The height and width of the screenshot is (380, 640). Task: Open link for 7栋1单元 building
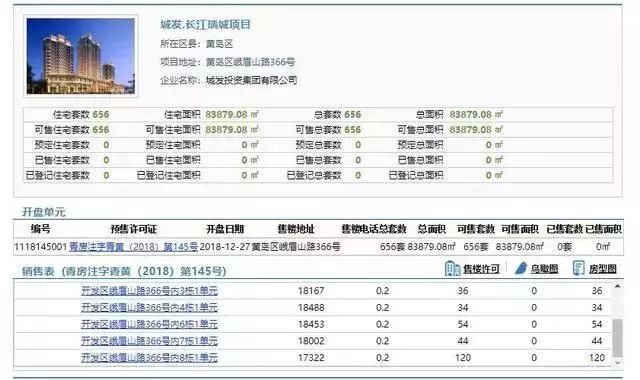tap(149, 341)
